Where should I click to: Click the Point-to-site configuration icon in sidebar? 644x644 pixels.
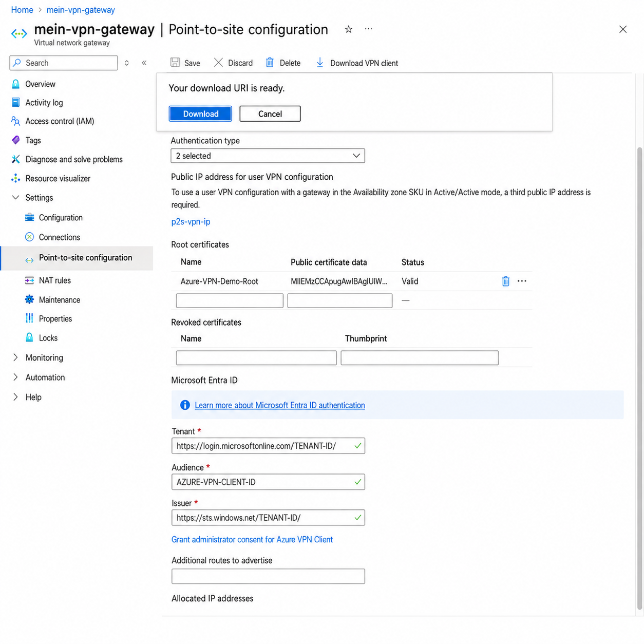29,260
